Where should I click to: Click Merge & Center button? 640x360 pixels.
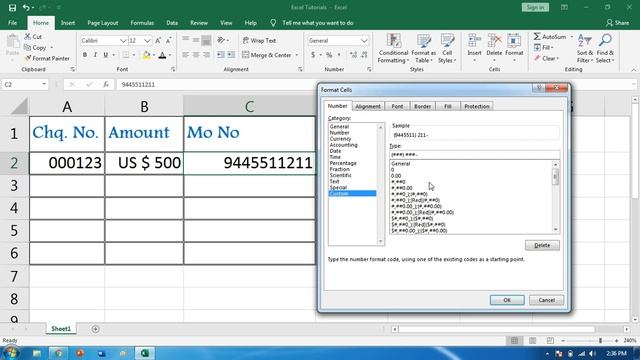(267, 55)
